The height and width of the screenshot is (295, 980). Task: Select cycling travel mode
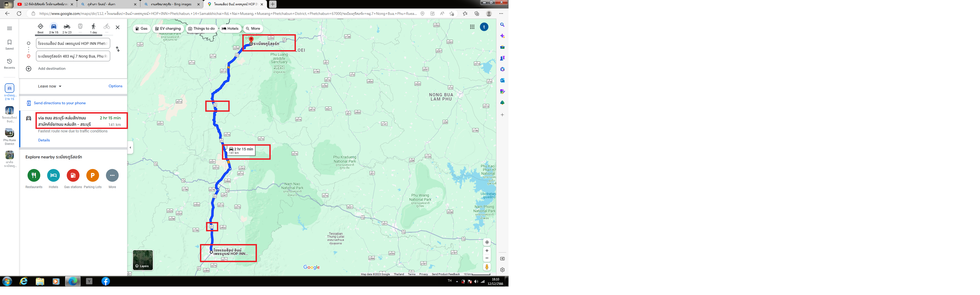(x=107, y=28)
